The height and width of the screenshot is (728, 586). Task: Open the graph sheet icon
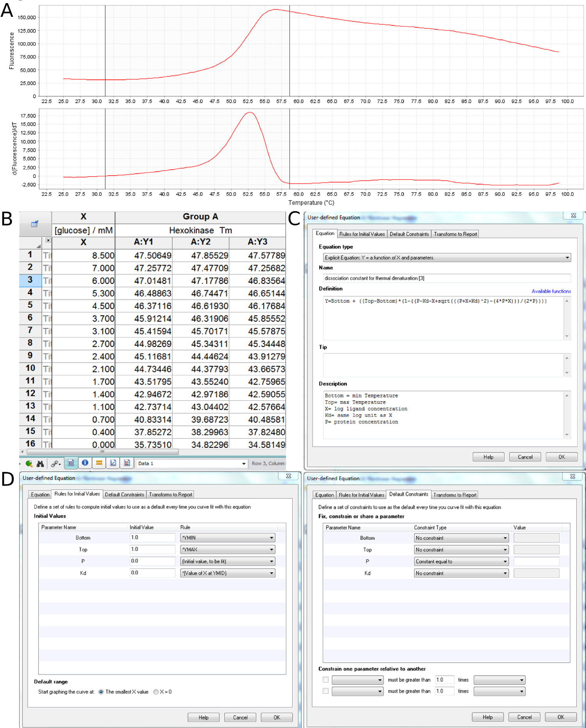click(x=113, y=463)
